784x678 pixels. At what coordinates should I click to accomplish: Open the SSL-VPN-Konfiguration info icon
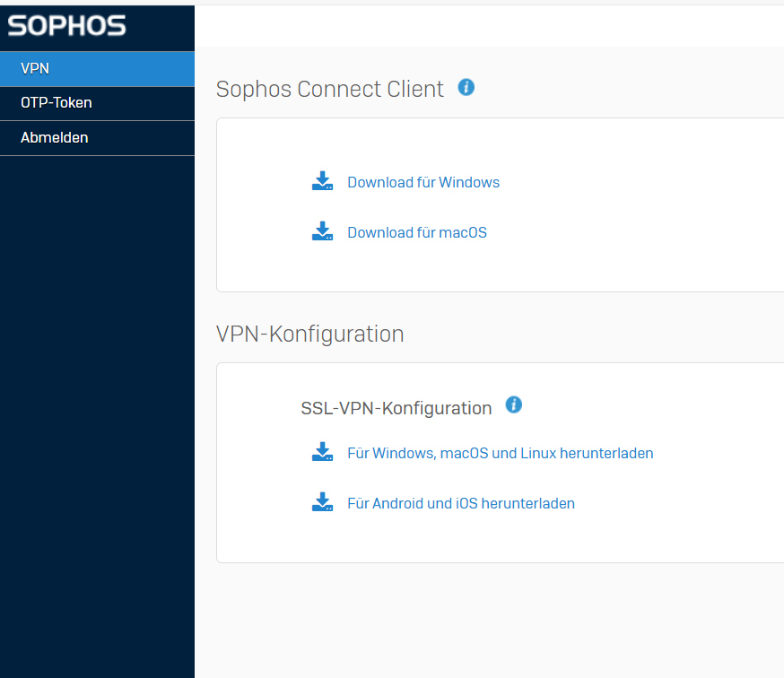point(513,404)
